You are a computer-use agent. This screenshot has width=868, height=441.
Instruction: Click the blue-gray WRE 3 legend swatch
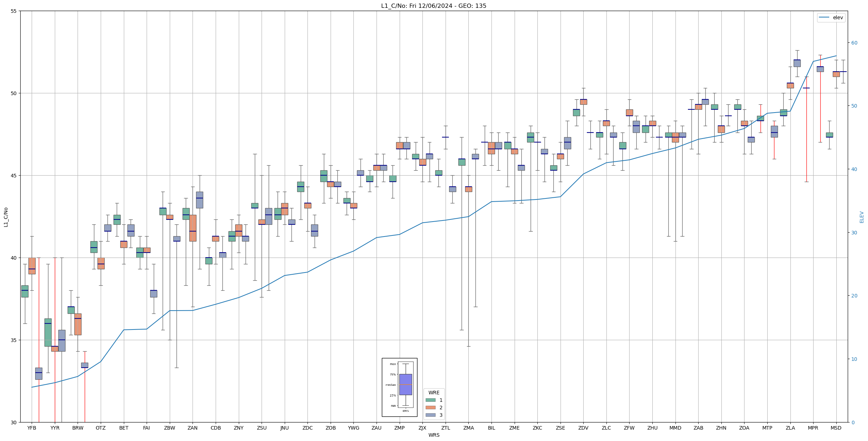pyautogui.click(x=430, y=415)
